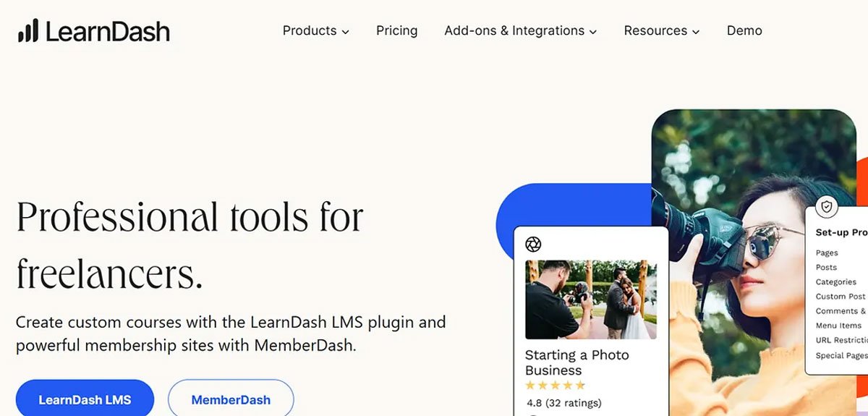Viewport: 868px width, 416px height.
Task: Click the 'Starting a Photo Business' title
Action: pyautogui.click(x=577, y=362)
